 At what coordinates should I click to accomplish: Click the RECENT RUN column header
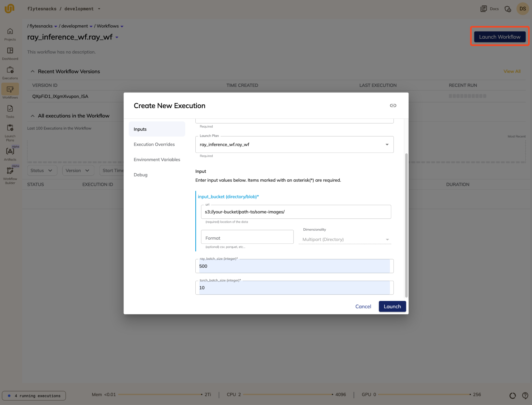463,85
